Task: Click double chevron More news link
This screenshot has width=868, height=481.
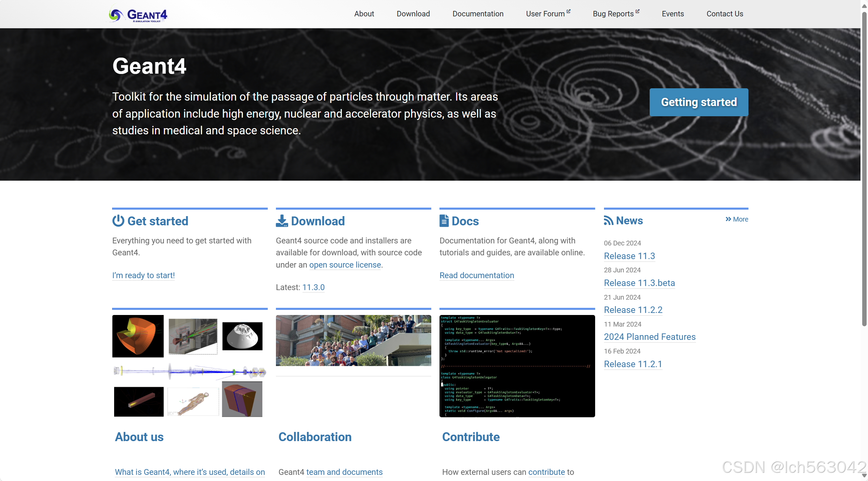Action: click(x=737, y=219)
